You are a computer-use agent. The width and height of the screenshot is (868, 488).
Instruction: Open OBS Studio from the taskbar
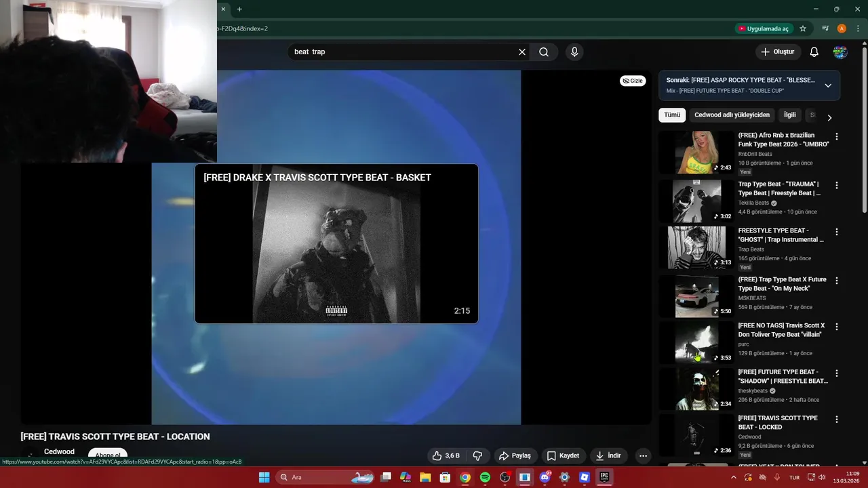[x=505, y=477]
